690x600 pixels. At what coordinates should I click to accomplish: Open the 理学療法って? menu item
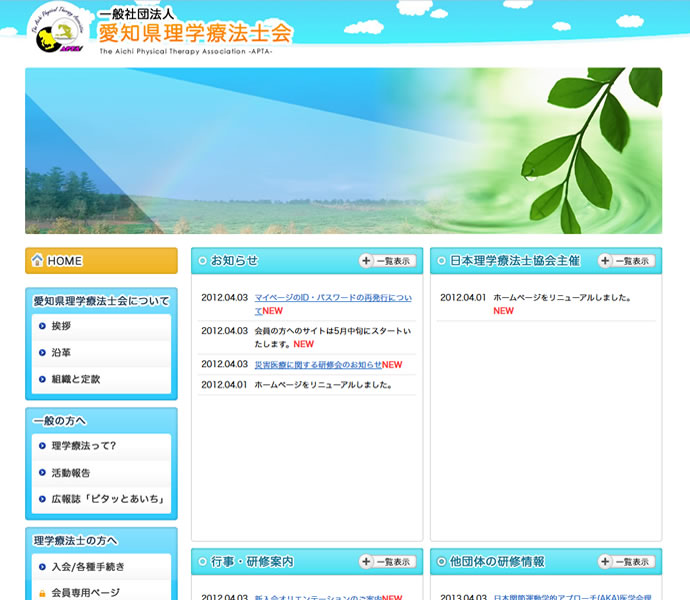101,446
